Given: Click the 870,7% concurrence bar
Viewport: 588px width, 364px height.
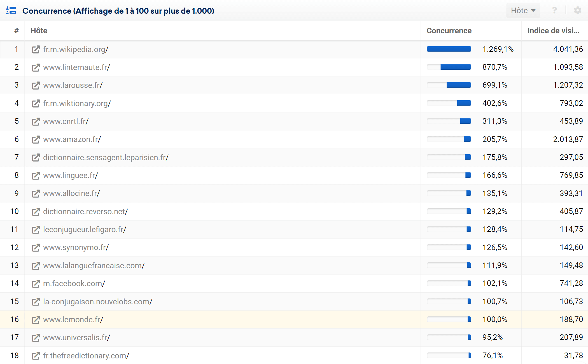Looking at the screenshot, I should click(x=449, y=67).
